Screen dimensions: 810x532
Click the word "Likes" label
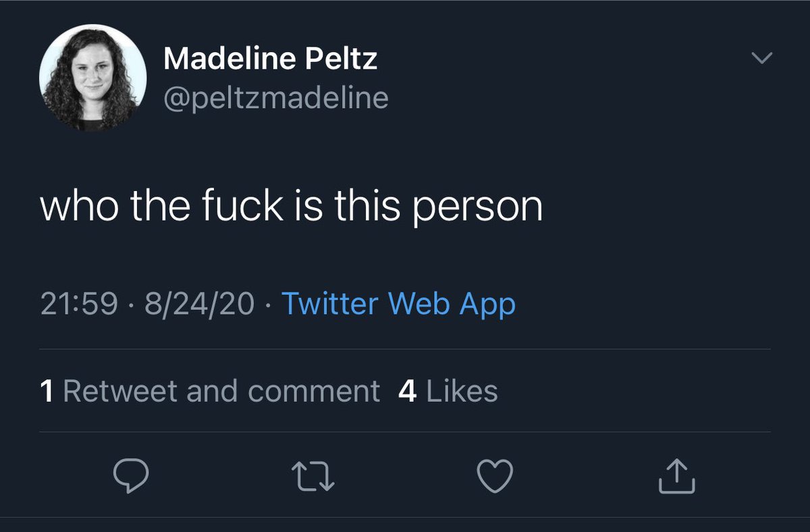pos(462,392)
